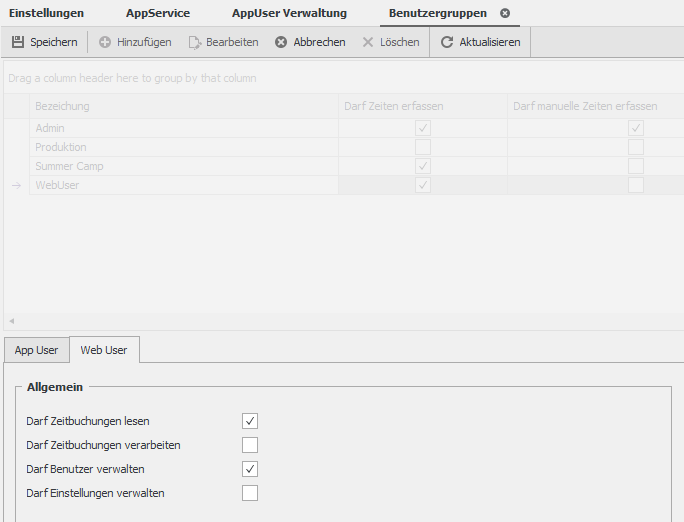The image size is (684, 522).
Task: Open the AppUser Verwaltung tab
Action: pos(289,13)
